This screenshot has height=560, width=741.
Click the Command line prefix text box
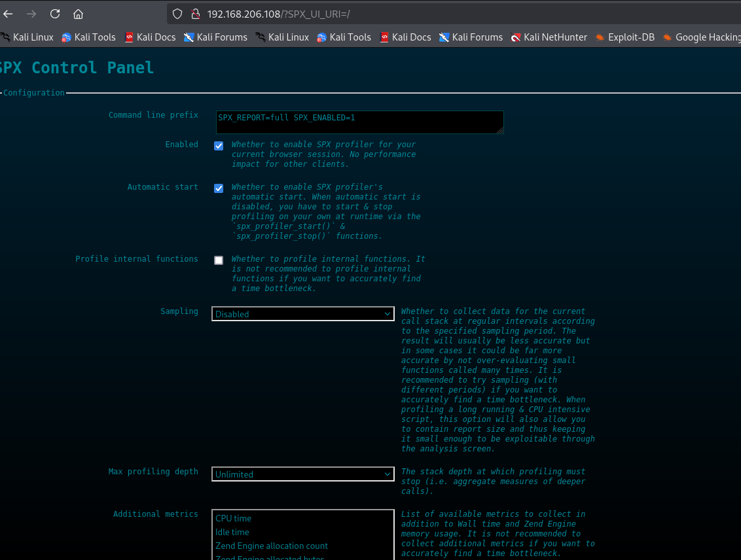click(x=359, y=122)
